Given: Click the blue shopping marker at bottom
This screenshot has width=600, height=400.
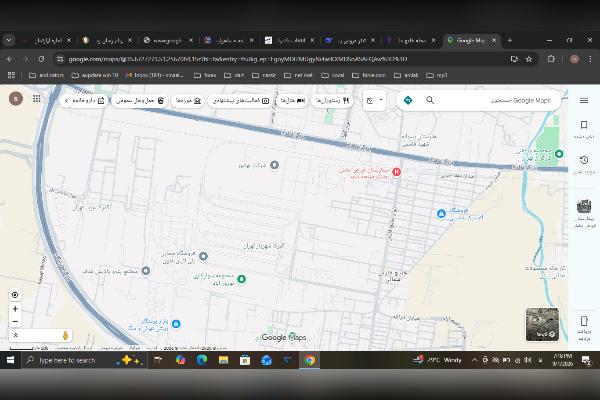Looking at the screenshot, I should pos(176,324).
